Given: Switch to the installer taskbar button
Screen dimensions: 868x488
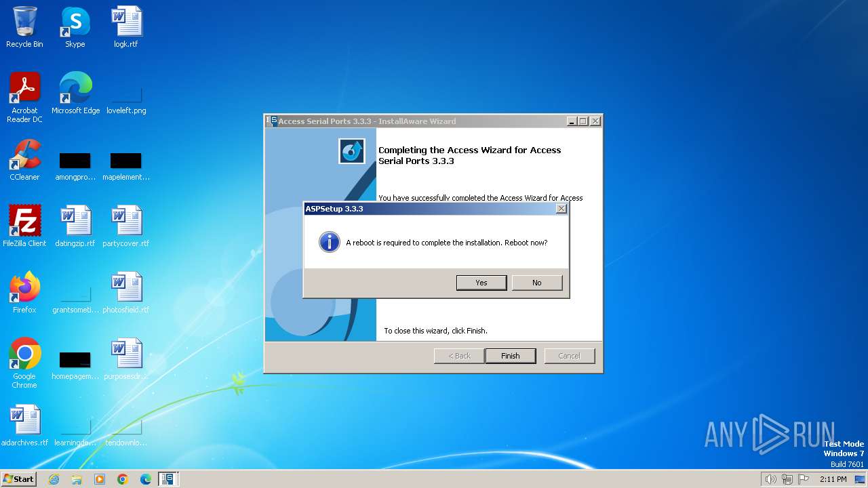Looking at the screenshot, I should click(167, 479).
